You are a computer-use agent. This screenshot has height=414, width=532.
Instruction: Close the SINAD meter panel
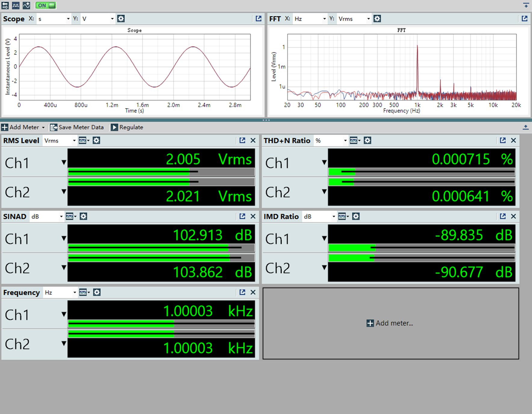[x=253, y=216]
